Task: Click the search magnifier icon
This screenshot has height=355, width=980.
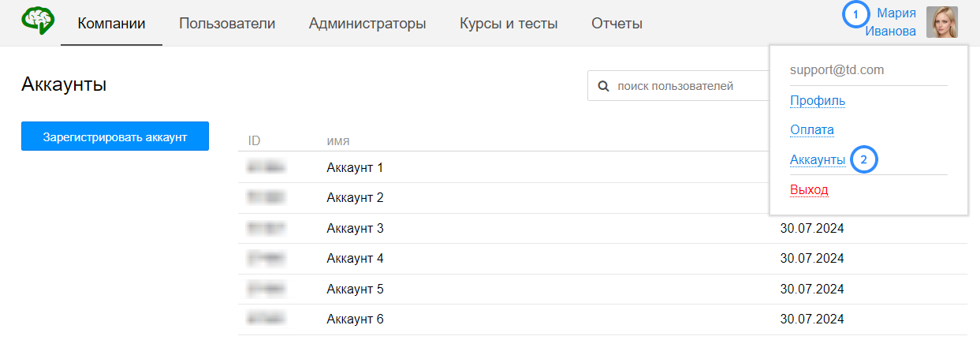Action: coord(604,86)
